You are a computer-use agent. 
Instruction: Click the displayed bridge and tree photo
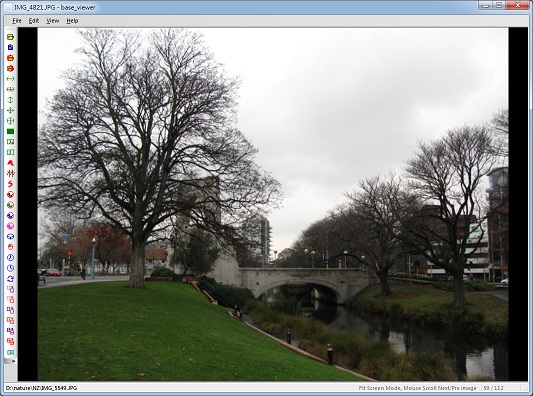(x=273, y=204)
